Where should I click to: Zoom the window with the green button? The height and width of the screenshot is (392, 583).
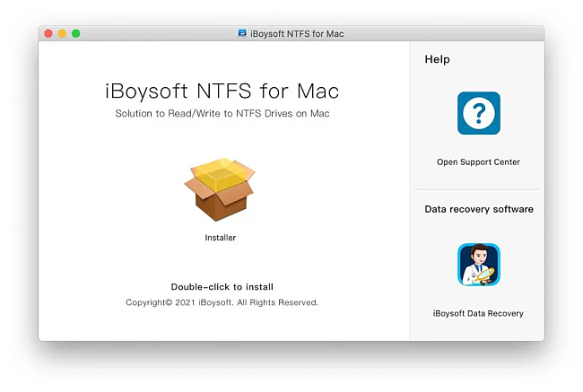76,33
